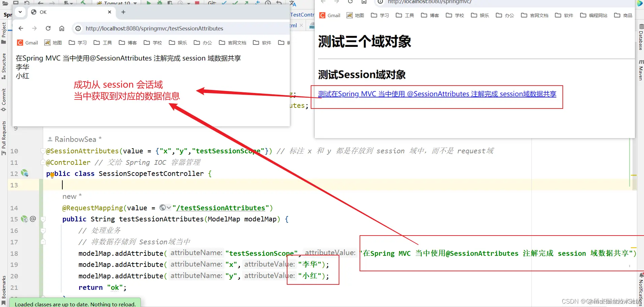Open URL globe dropdown before /testSessionAttributes
The height and width of the screenshot is (307, 644).
pyautogui.click(x=165, y=208)
